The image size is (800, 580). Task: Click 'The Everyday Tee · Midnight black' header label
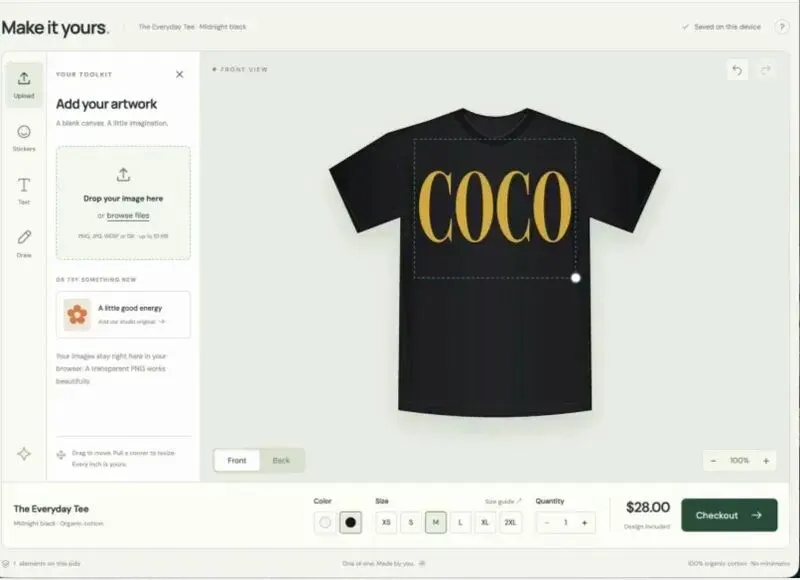tap(192, 27)
